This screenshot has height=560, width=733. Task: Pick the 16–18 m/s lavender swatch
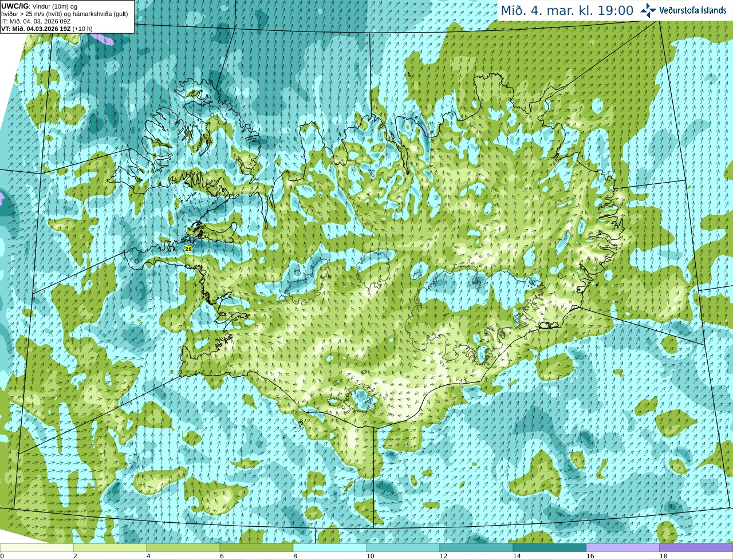[623, 548]
